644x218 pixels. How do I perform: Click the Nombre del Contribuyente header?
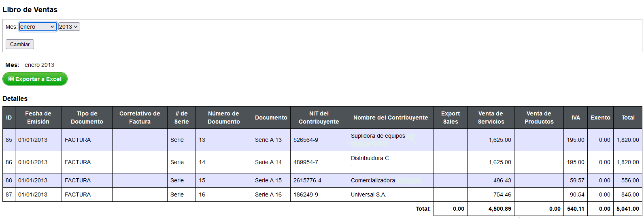tap(391, 118)
